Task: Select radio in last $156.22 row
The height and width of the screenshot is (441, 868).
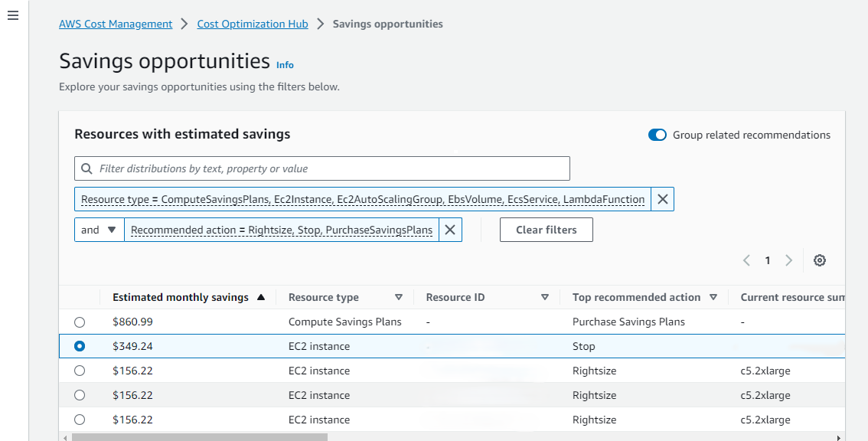Action: 80,420
